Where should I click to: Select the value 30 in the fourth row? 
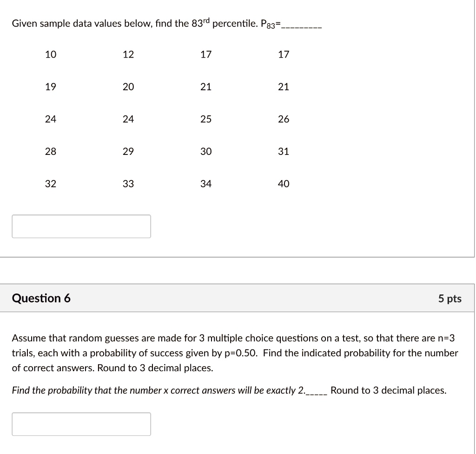pos(206,151)
